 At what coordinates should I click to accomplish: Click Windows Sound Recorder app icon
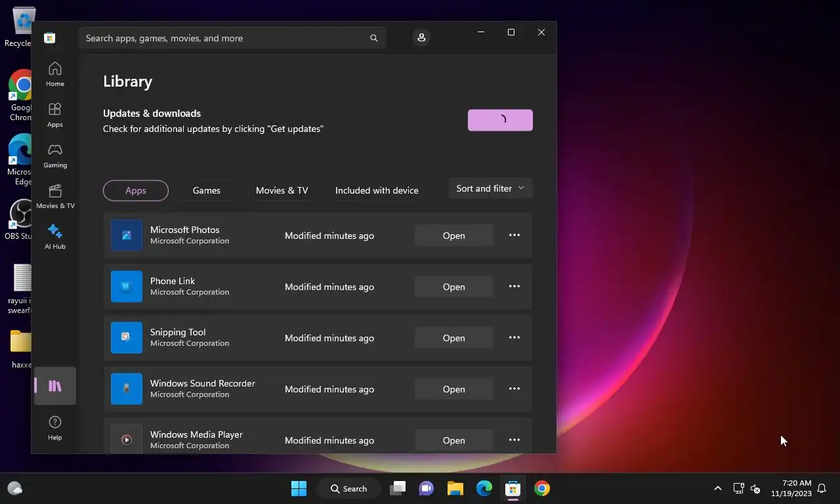[x=127, y=389]
